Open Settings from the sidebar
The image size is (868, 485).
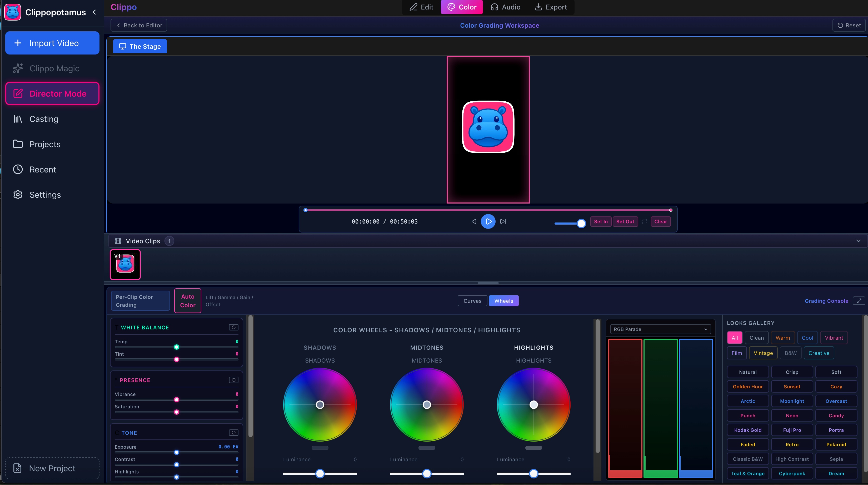(52, 195)
